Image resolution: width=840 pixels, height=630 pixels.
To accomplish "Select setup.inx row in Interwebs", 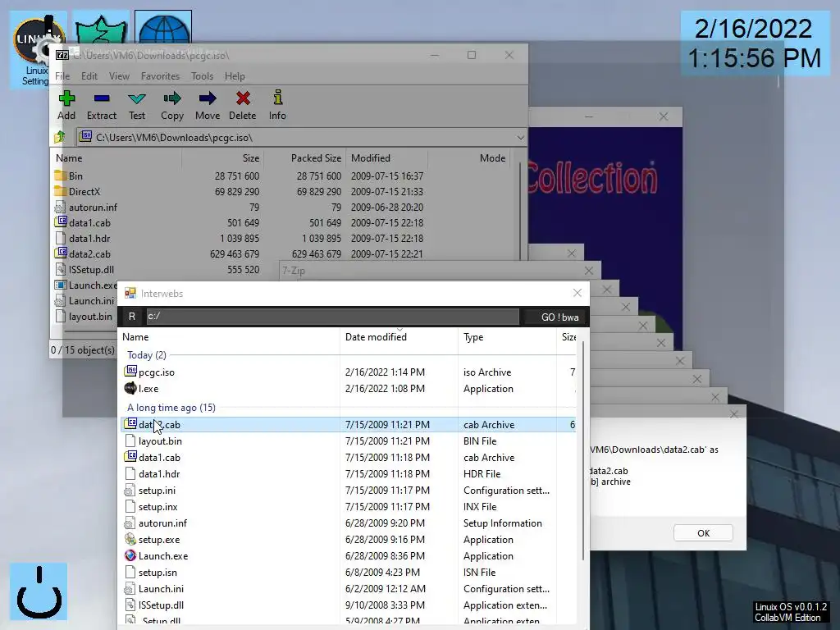I will pos(349,507).
